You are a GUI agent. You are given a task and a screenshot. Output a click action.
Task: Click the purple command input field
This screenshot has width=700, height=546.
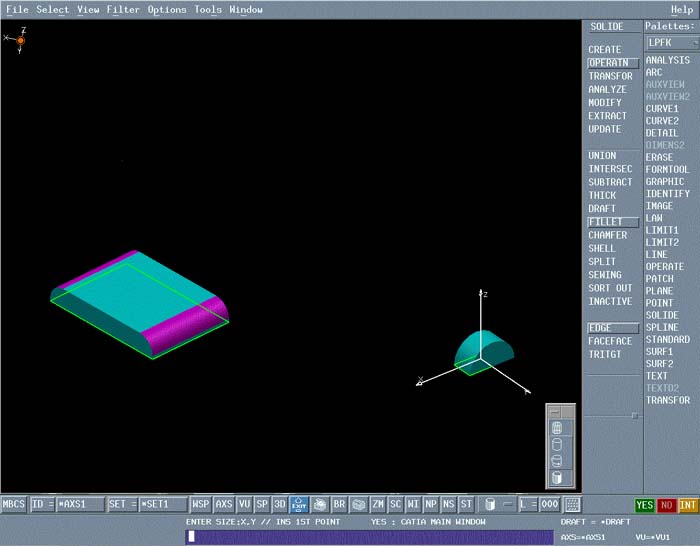point(370,537)
